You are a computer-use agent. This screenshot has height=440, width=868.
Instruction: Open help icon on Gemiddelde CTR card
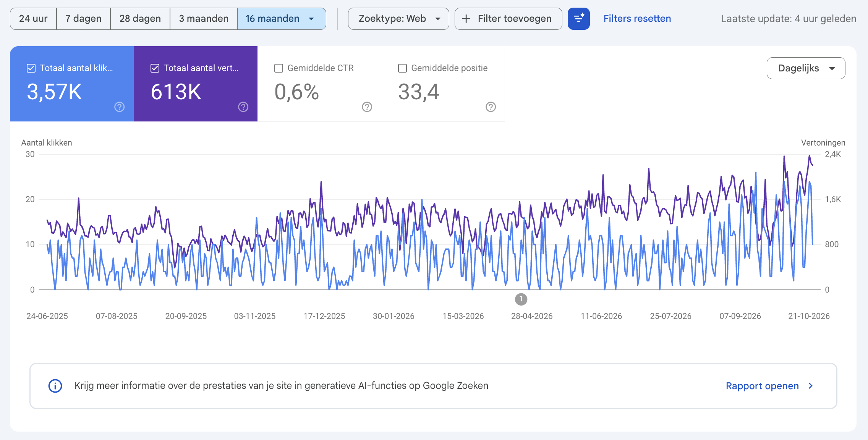[x=367, y=107]
